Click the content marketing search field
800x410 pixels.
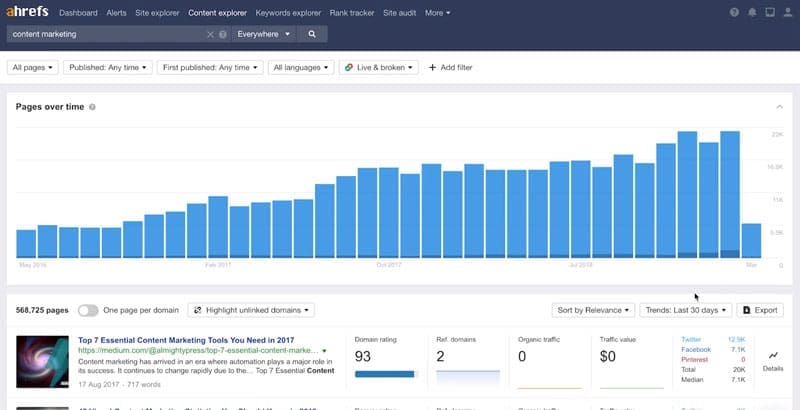(105, 34)
